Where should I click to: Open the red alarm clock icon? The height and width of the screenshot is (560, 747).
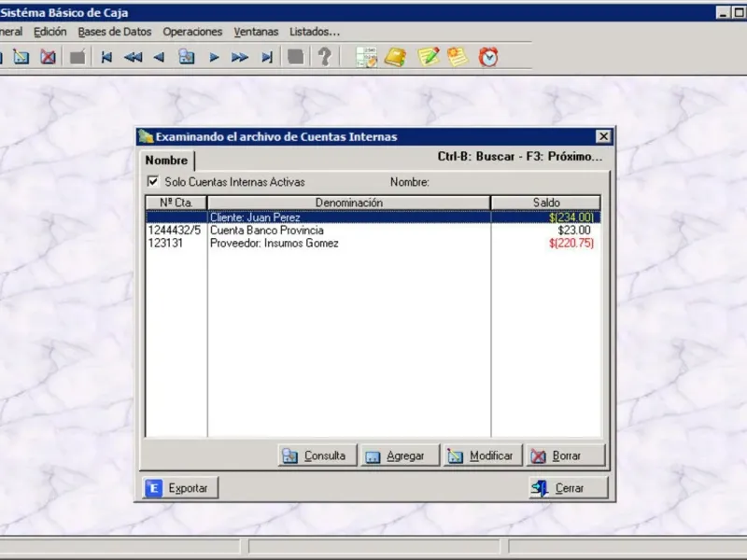point(488,57)
